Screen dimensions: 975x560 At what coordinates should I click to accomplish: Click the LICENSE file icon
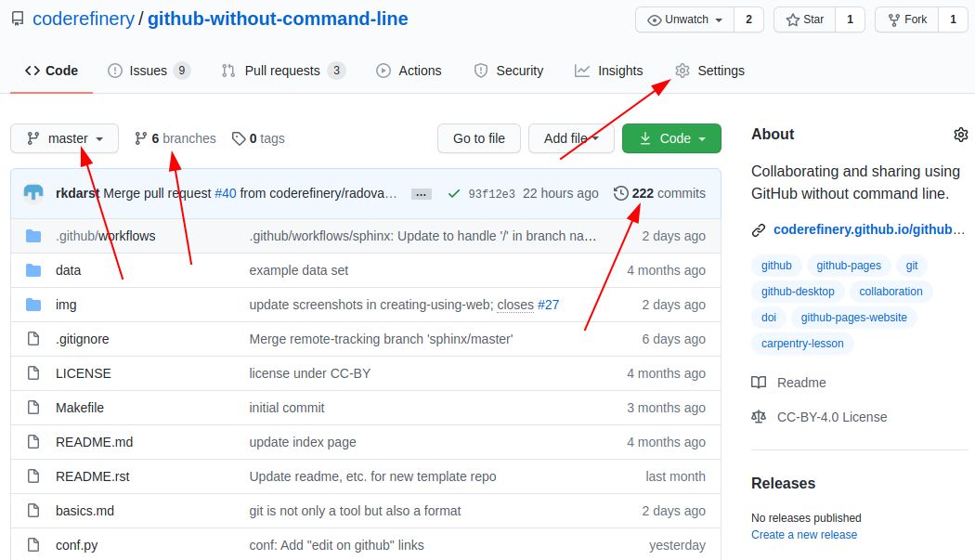point(33,372)
